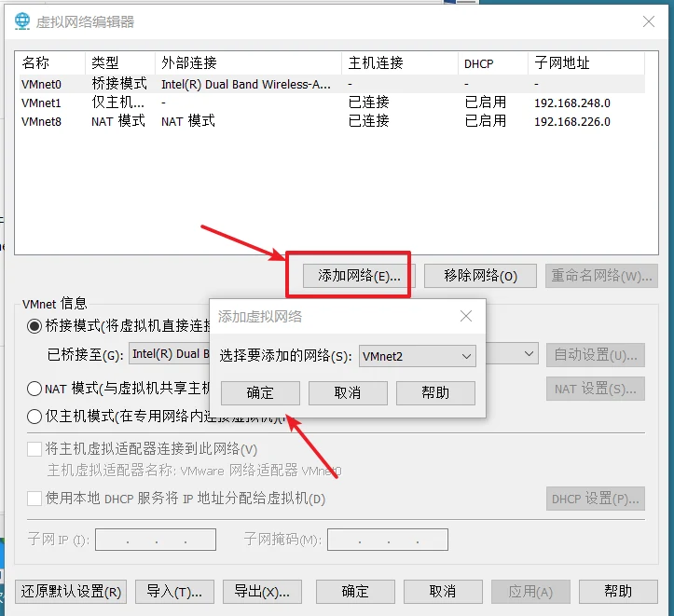Screen dimensions: 674x616
Task: Click the 重命名网络(W)... button
Action: pos(602,276)
